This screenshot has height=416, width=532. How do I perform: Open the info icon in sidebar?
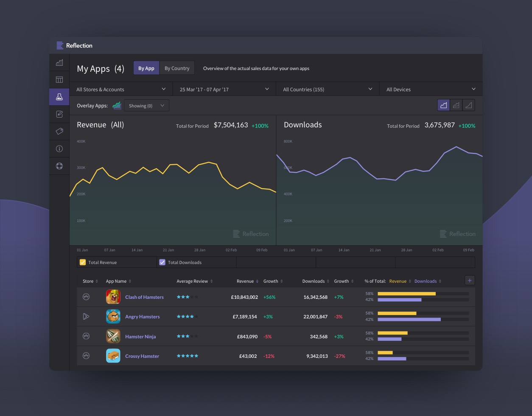tap(59, 149)
